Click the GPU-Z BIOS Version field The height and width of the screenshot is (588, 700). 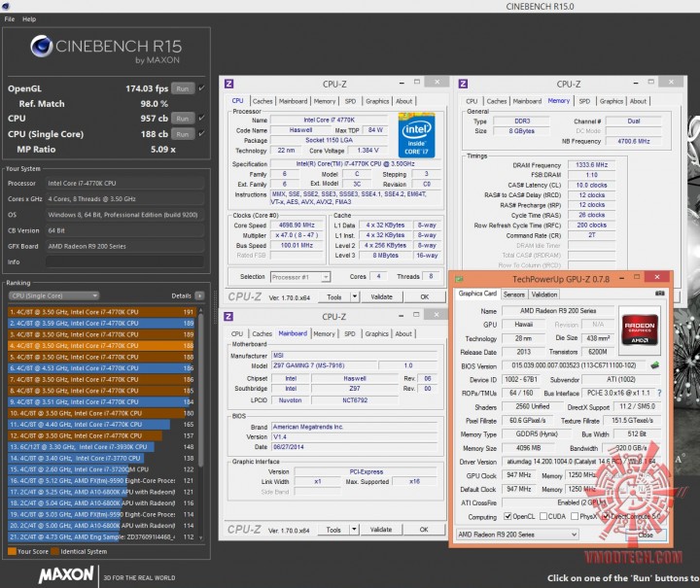point(575,365)
